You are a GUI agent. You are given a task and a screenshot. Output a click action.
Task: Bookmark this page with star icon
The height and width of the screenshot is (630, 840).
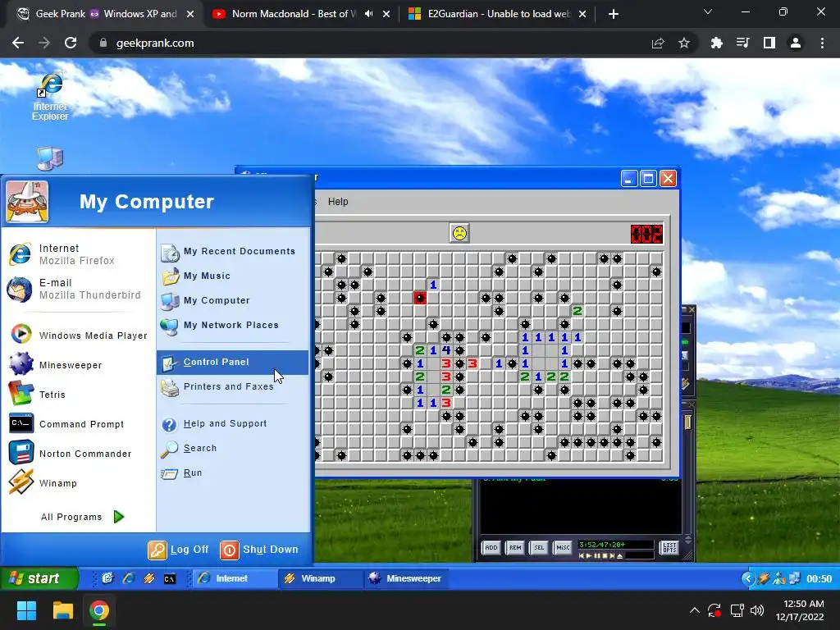(684, 43)
